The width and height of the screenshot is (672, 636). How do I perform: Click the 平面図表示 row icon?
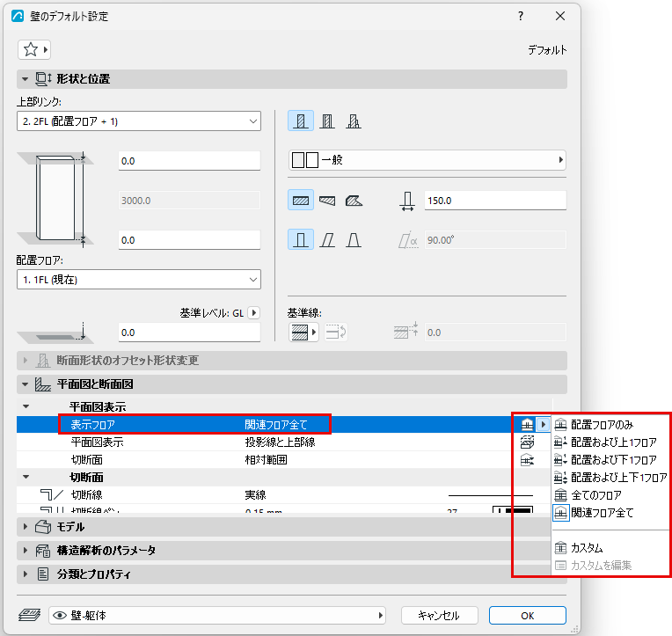point(527,442)
